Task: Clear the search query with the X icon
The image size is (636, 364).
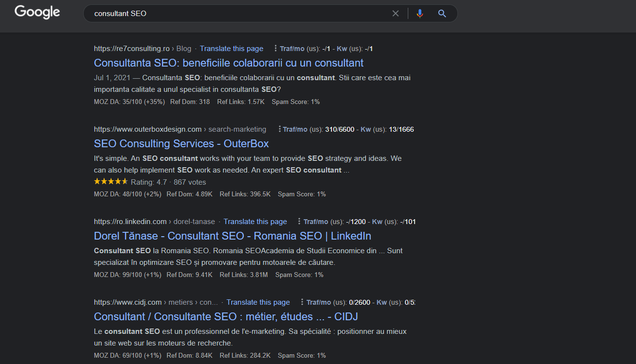Action: tap(396, 14)
